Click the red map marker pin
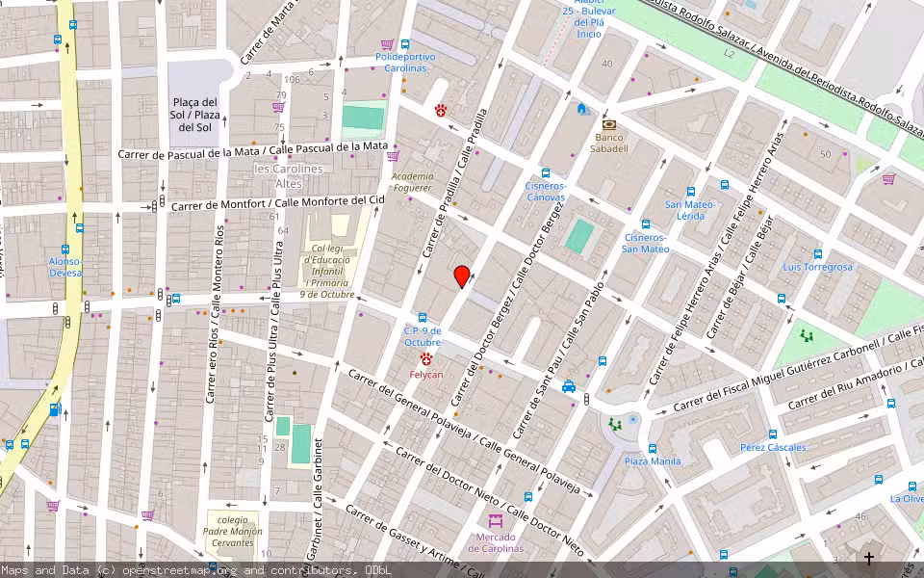 [x=461, y=276]
